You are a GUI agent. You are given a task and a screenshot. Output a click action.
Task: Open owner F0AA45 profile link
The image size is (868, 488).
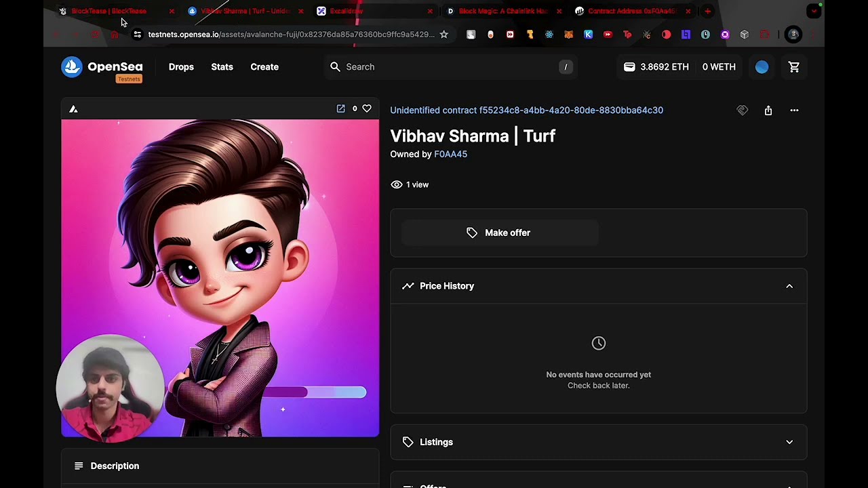pyautogui.click(x=450, y=155)
